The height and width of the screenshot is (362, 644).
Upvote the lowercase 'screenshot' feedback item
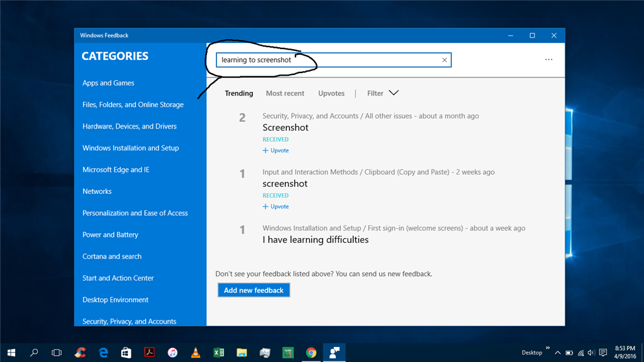click(275, 206)
